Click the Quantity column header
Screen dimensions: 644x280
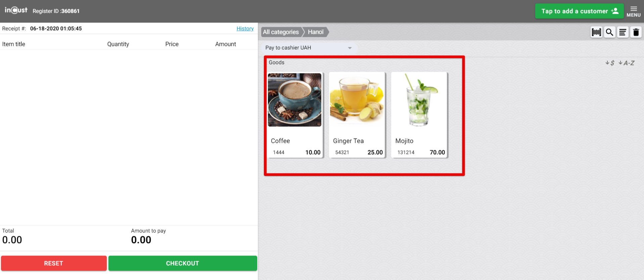(118, 44)
